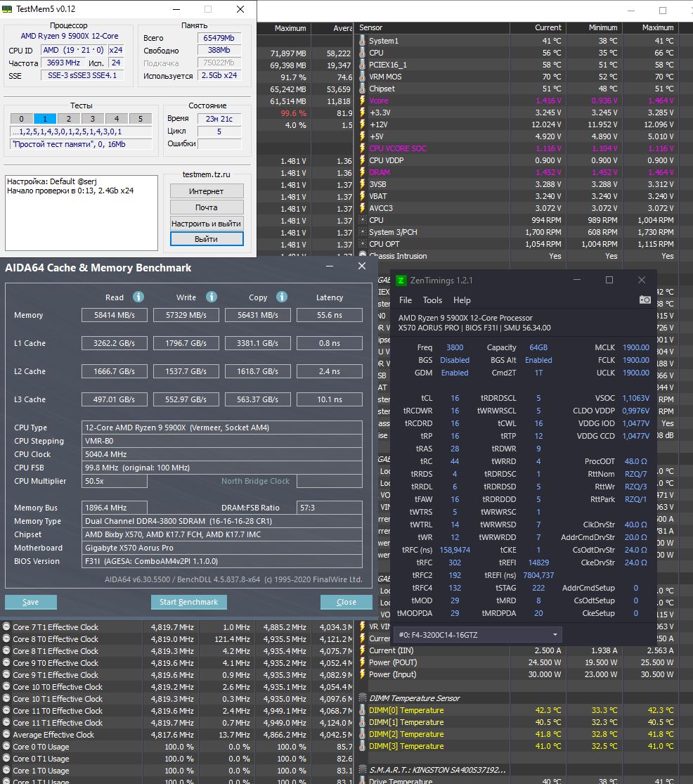Click the DIMM Temperature Sensor group header

coord(414,698)
